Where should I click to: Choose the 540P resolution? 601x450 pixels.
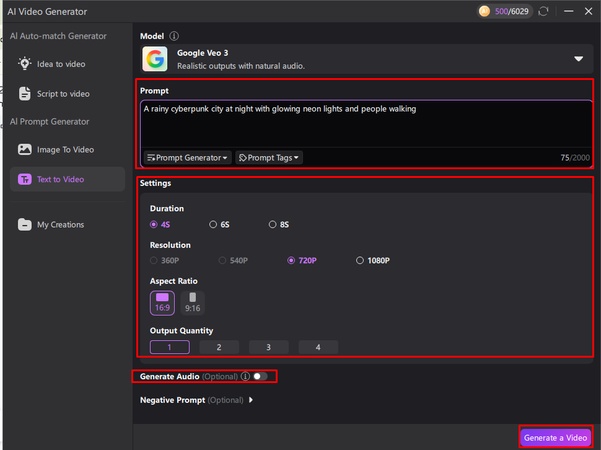(x=233, y=261)
